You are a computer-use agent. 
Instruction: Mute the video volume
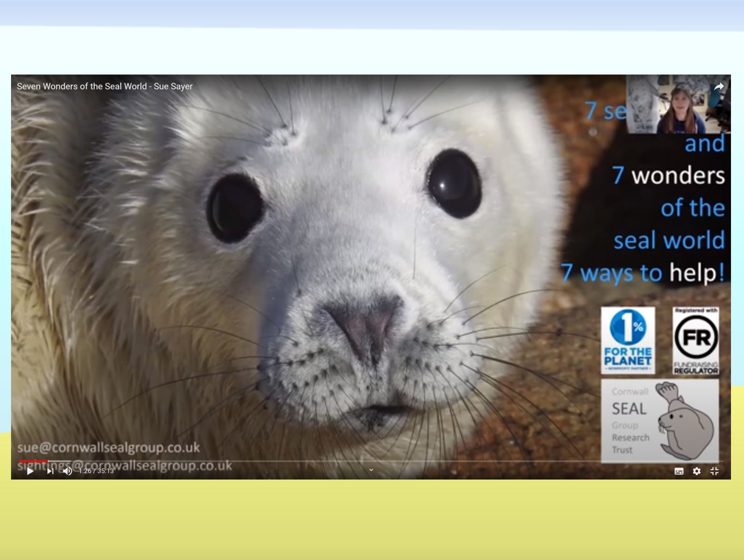67,471
